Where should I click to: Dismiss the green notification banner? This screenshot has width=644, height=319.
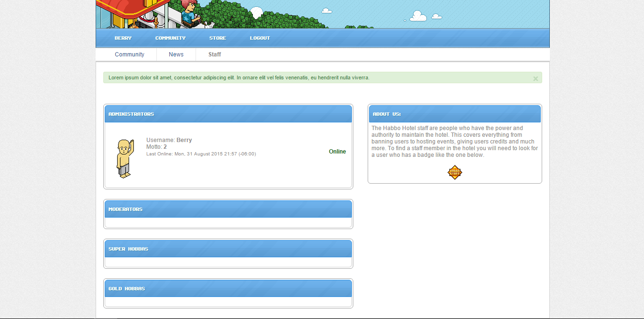click(x=535, y=78)
